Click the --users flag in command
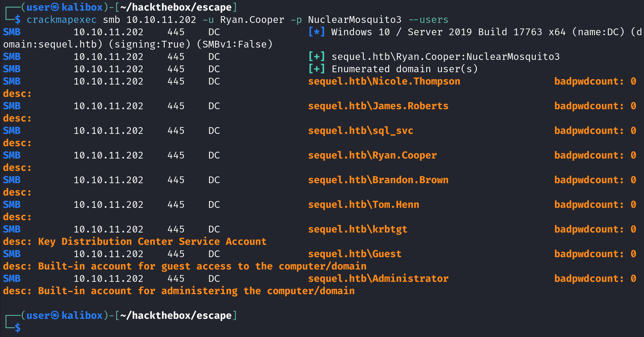 pos(428,20)
